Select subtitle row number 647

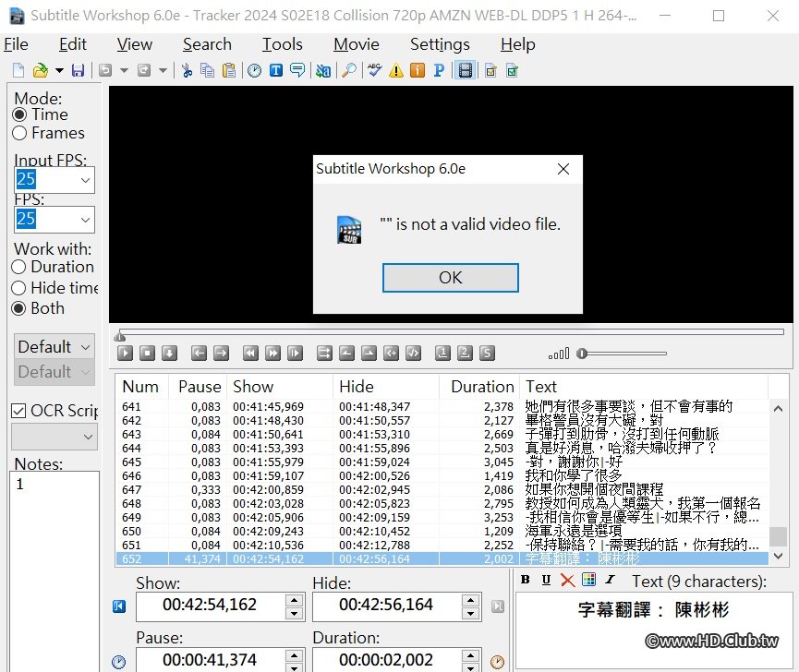(442, 490)
